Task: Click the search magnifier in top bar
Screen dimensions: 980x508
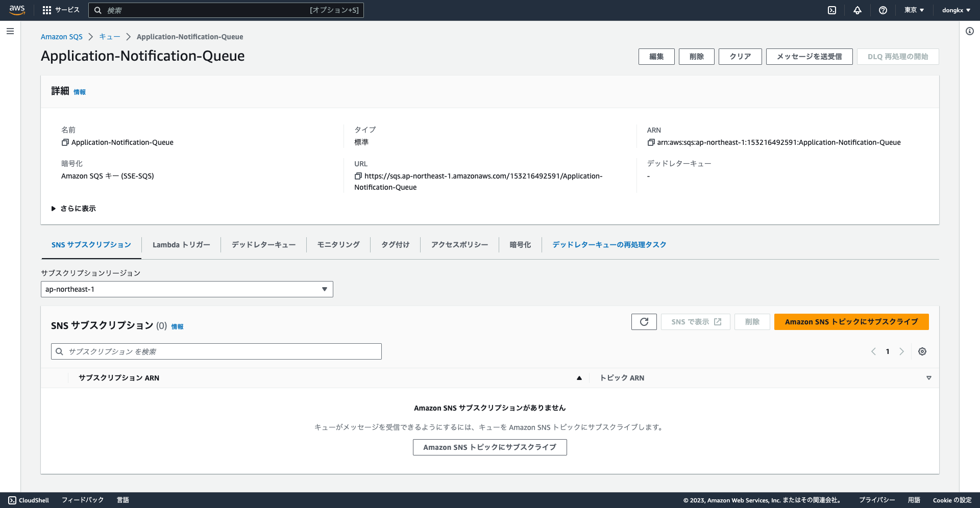Action: 98,10
